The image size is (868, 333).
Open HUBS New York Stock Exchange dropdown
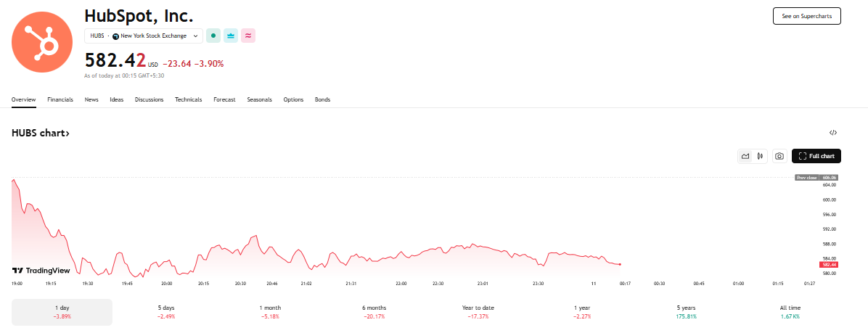(144, 36)
